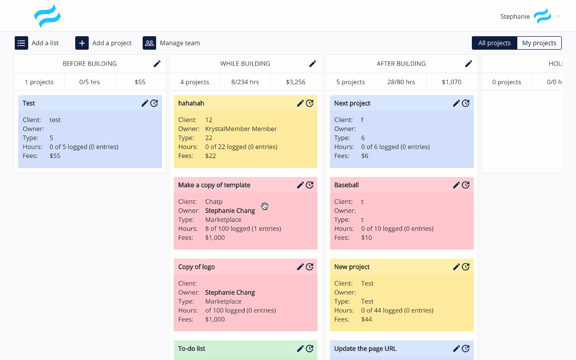
Task: Edit the Copy of logo card
Action: click(300, 267)
